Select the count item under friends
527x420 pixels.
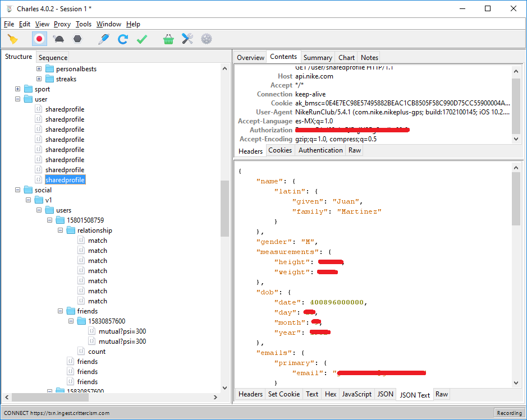(x=97, y=352)
